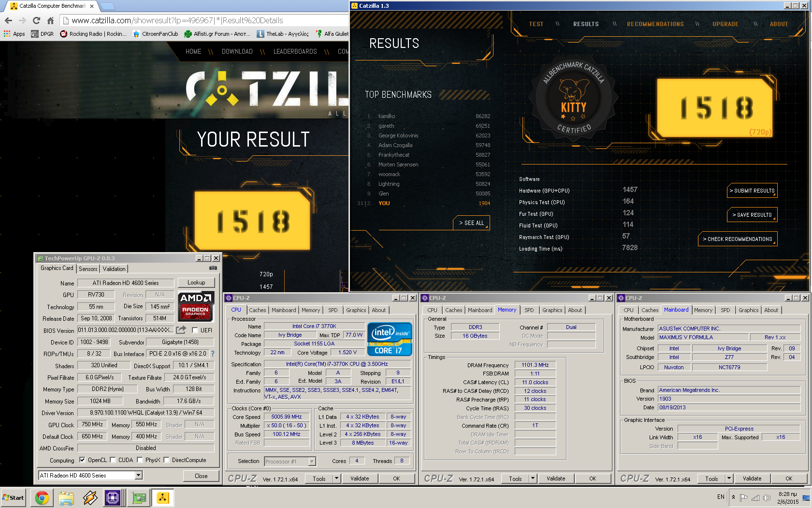Expand Tools dropdown arrow in Memory CPU-Z window
The width and height of the screenshot is (812, 508).
pyautogui.click(x=533, y=478)
